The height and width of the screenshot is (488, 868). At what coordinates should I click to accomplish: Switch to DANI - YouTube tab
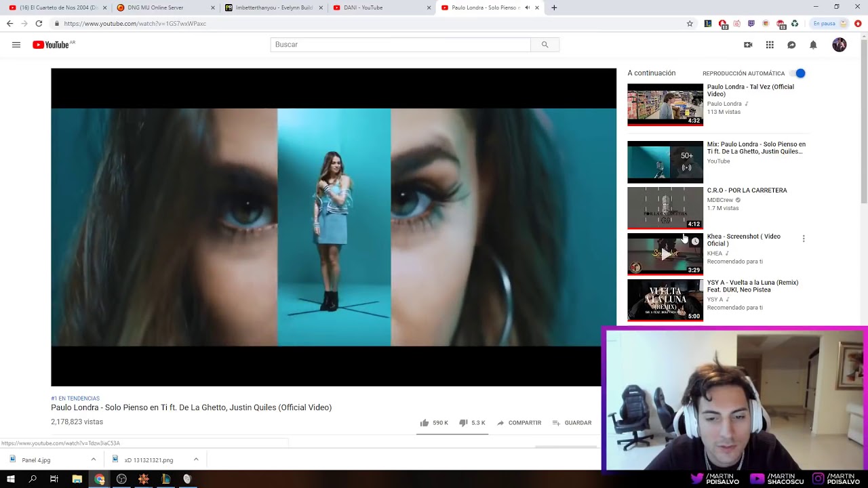pos(382,7)
